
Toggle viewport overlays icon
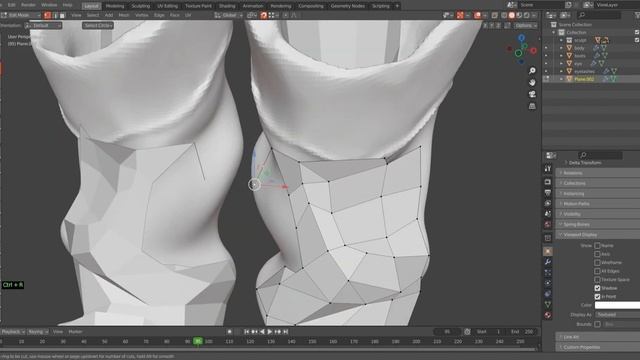point(477,16)
